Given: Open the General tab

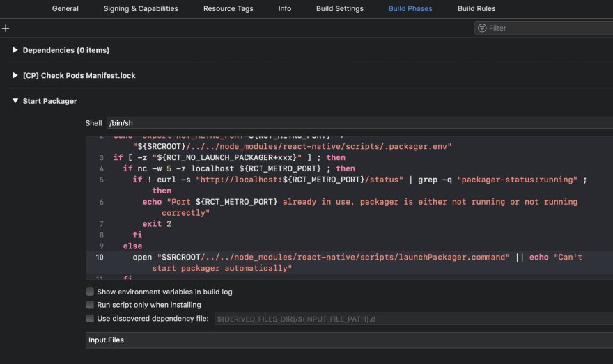Looking at the screenshot, I should point(65,8).
